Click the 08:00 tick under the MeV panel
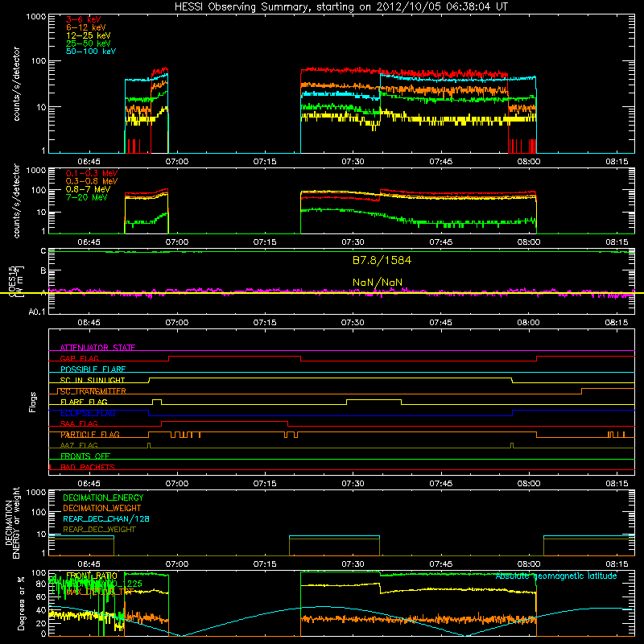Viewport: 644px width, 644px height. pyautogui.click(x=529, y=242)
